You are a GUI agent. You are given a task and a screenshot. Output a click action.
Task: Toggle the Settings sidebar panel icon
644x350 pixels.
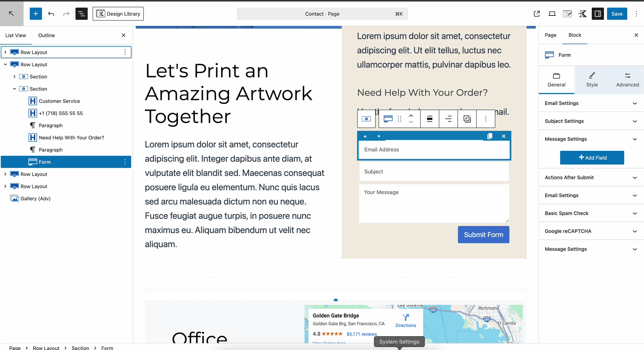[597, 14]
